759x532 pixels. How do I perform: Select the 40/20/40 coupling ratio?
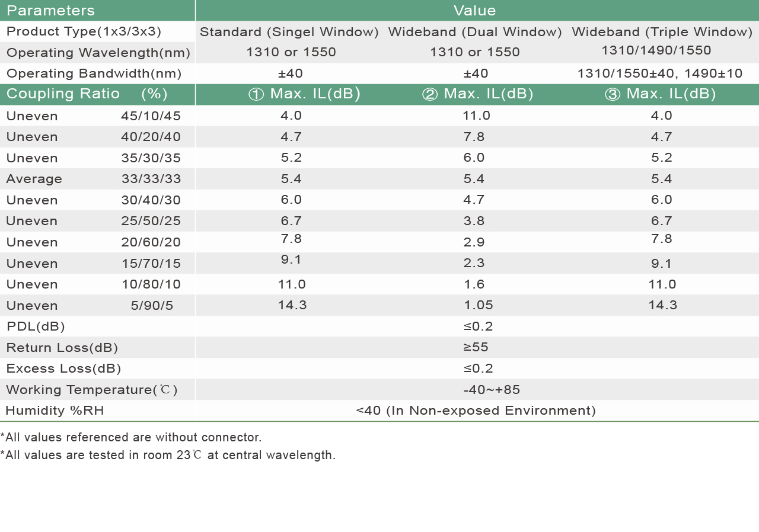151,137
